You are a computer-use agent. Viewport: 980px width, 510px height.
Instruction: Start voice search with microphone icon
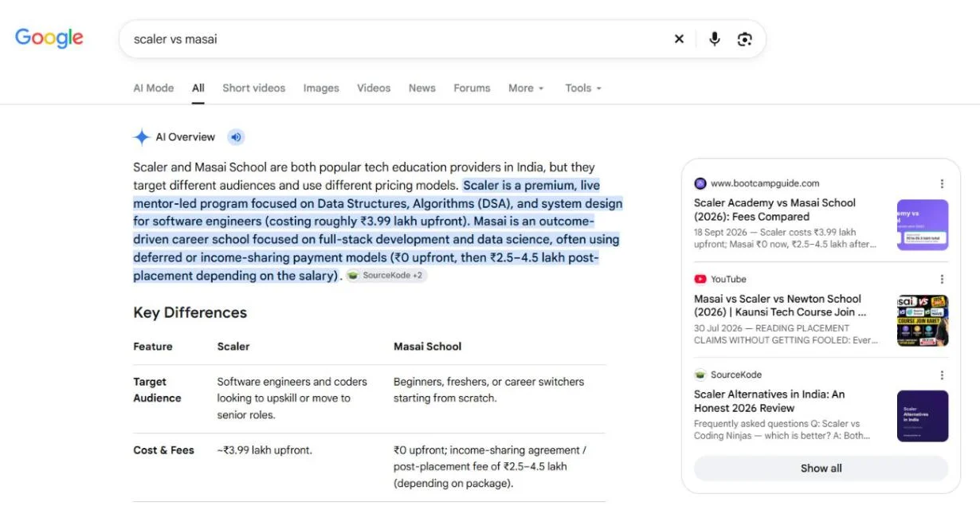pyautogui.click(x=715, y=39)
